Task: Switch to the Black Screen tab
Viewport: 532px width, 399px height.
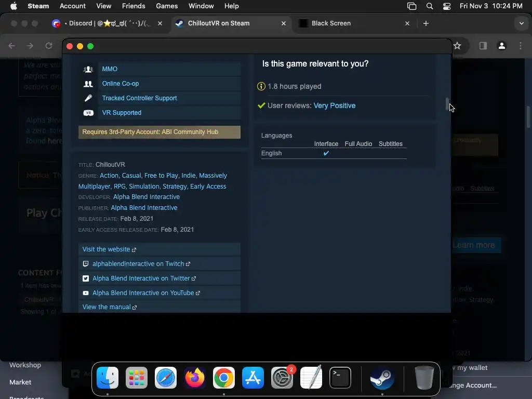Action: (354, 23)
